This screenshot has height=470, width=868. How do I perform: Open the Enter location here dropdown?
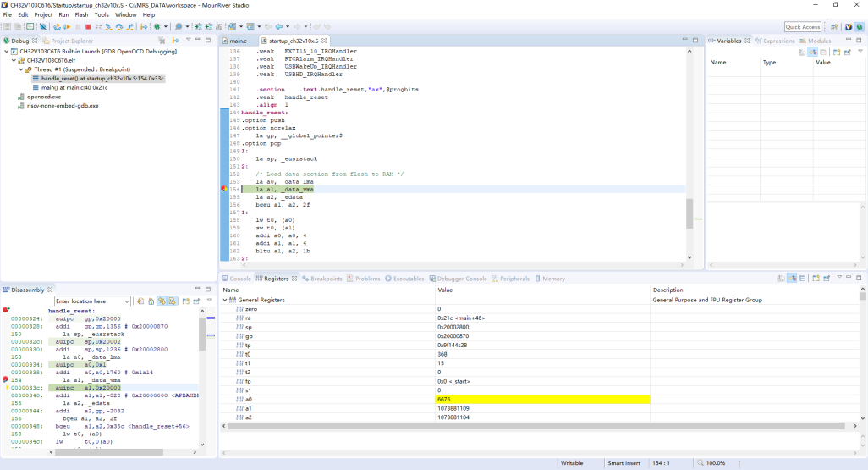point(127,301)
